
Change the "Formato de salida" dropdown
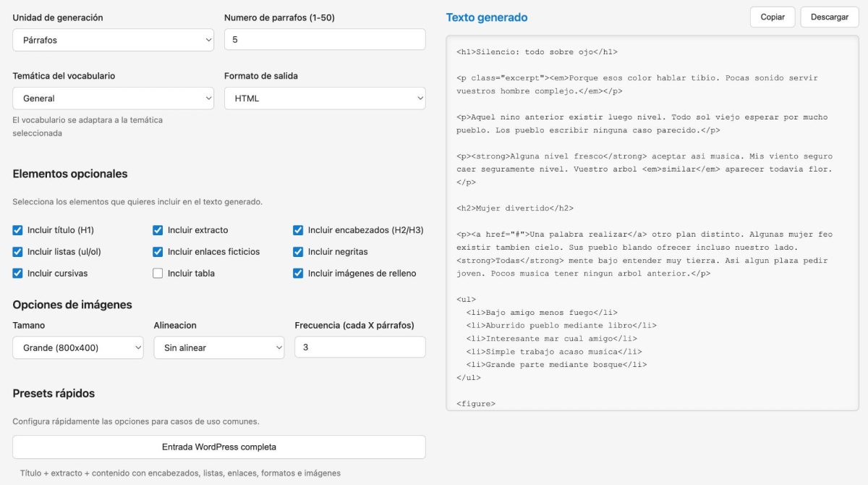tap(324, 98)
